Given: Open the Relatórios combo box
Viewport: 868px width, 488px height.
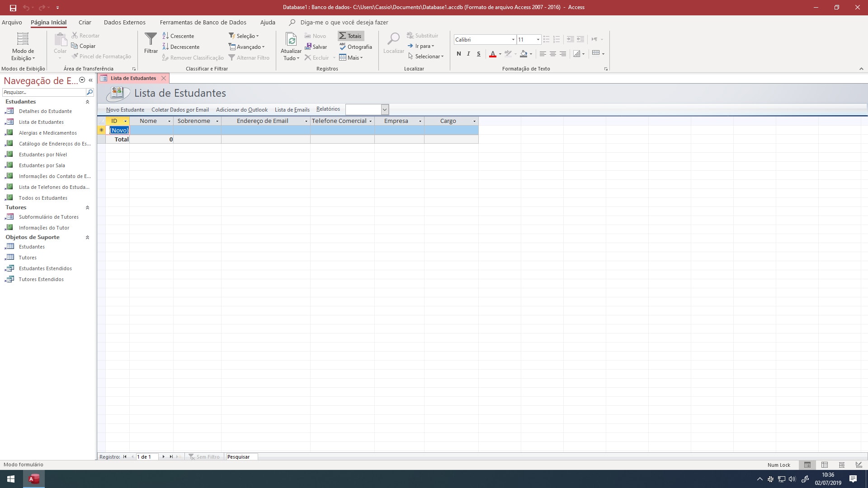Looking at the screenshot, I should (384, 109).
